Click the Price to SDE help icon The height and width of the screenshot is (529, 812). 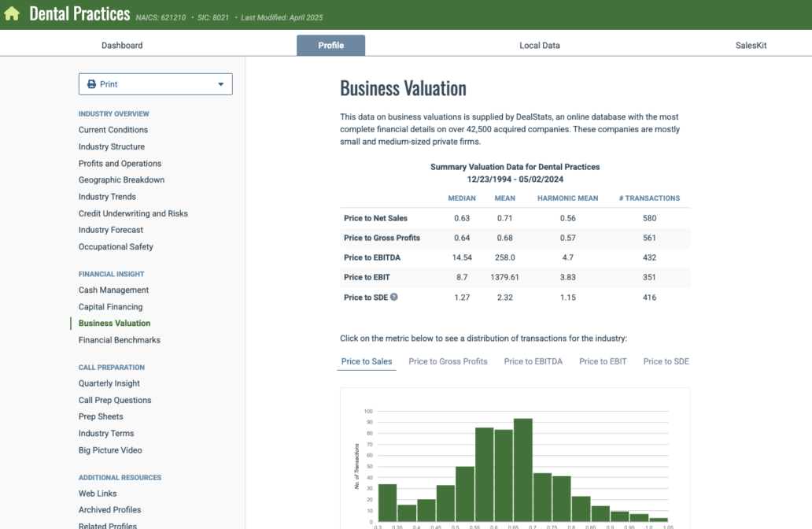tap(394, 298)
